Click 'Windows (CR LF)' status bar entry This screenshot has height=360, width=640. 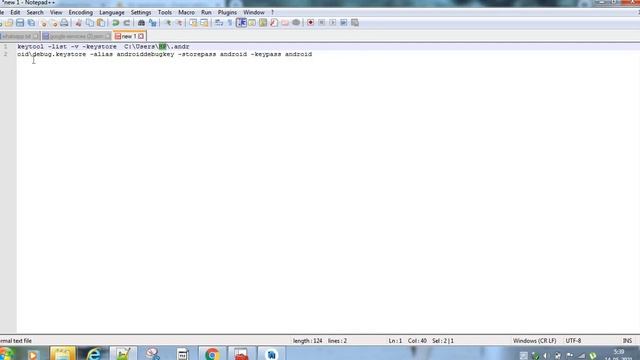[534, 340]
